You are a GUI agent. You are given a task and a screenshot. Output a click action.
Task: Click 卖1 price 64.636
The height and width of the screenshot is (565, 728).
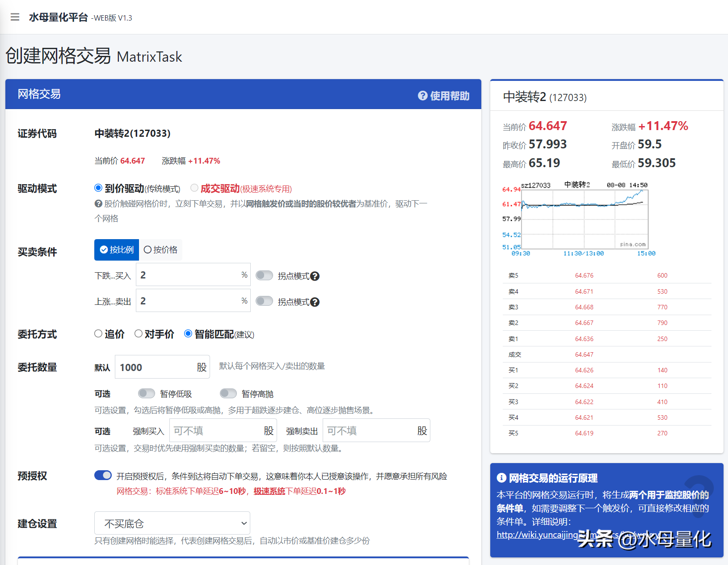[x=584, y=339]
